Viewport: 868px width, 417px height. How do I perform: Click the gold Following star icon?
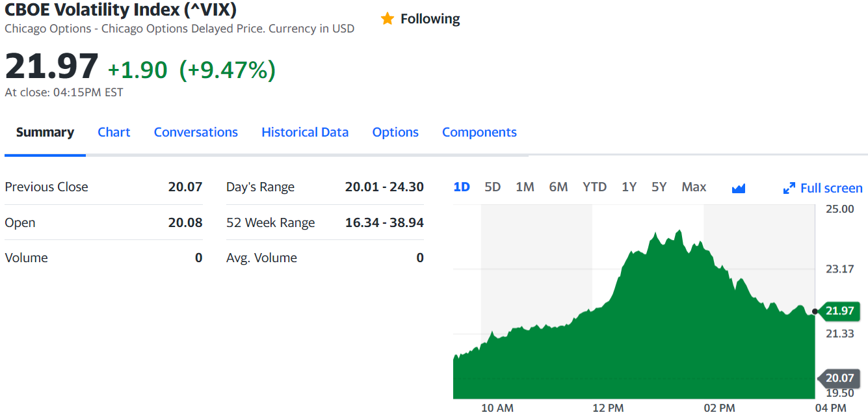(x=388, y=19)
